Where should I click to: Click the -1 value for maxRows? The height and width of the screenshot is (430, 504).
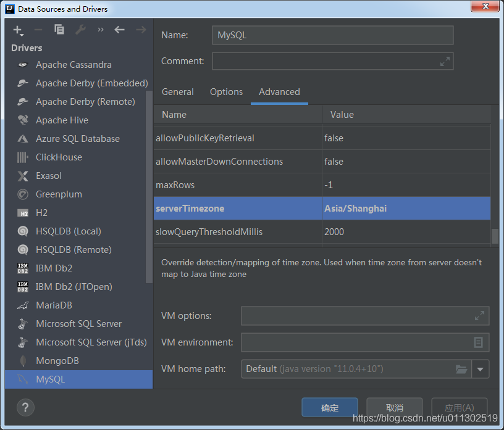[x=329, y=185]
